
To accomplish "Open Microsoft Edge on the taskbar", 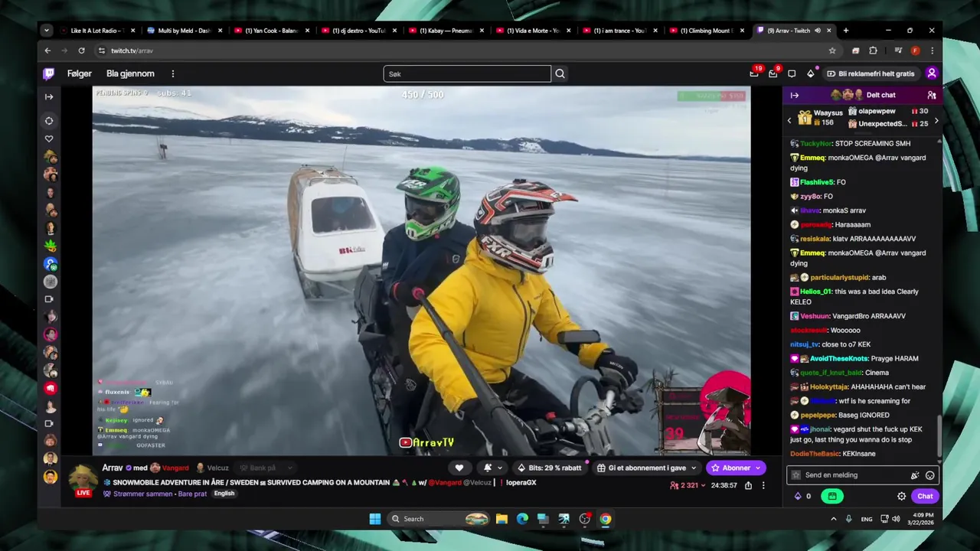I will coord(522,519).
